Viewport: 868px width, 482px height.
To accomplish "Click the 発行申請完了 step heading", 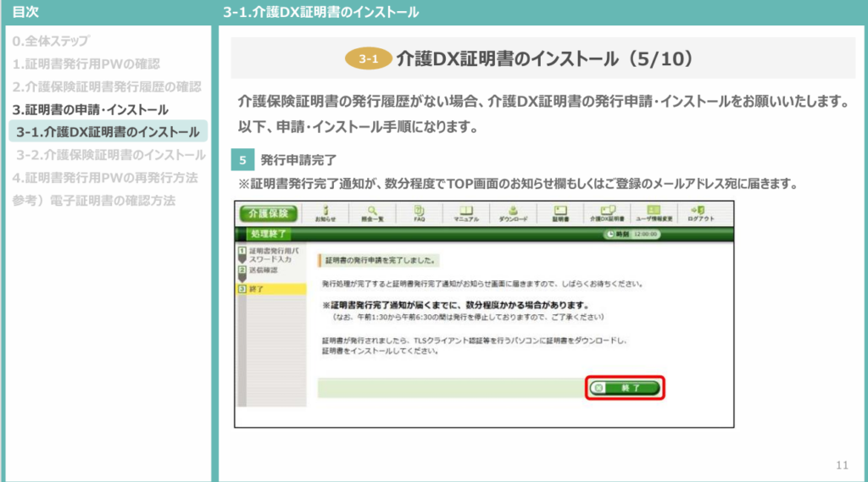I will (x=298, y=160).
